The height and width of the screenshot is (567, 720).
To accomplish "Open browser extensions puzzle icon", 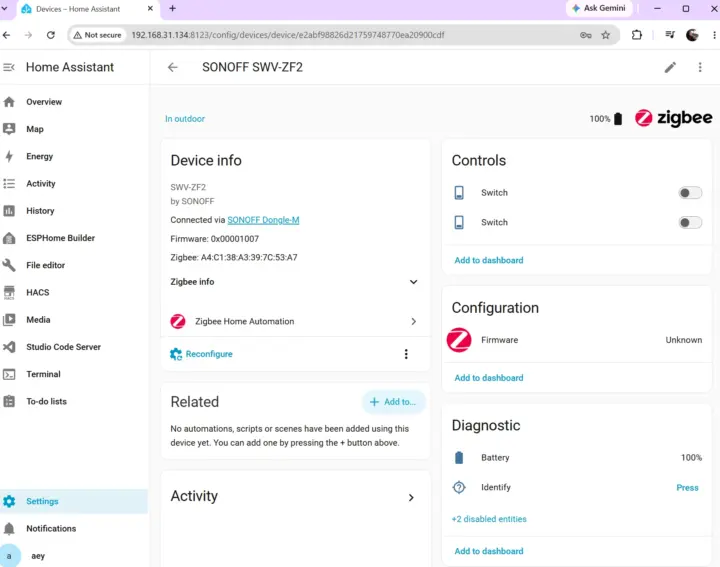I will tap(637, 35).
